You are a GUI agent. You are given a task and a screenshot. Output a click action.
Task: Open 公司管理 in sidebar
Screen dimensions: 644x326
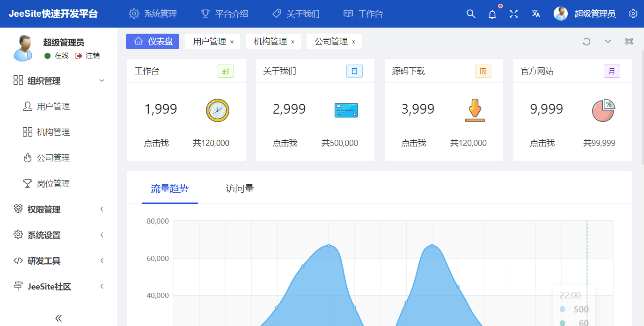[59, 158]
